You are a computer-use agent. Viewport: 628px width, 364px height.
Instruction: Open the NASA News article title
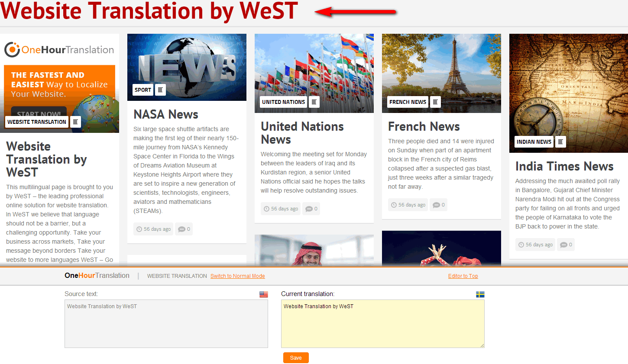pos(166,114)
